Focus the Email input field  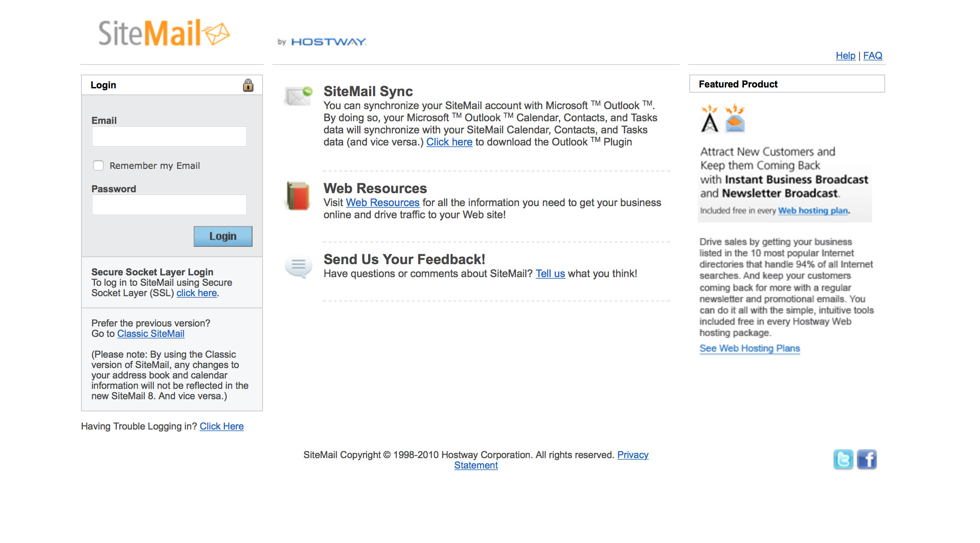coord(169,136)
